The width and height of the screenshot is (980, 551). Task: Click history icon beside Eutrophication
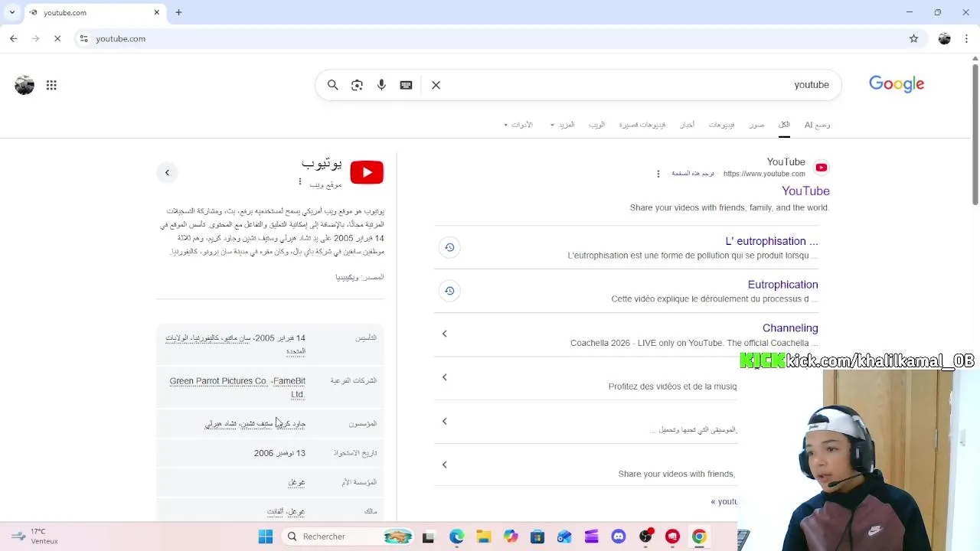click(x=449, y=291)
